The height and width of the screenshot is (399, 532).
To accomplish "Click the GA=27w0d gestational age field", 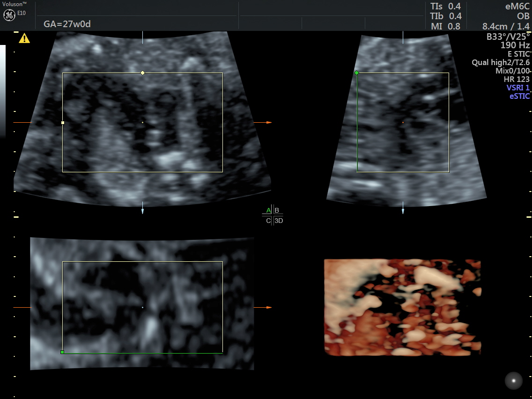I will 67,24.
